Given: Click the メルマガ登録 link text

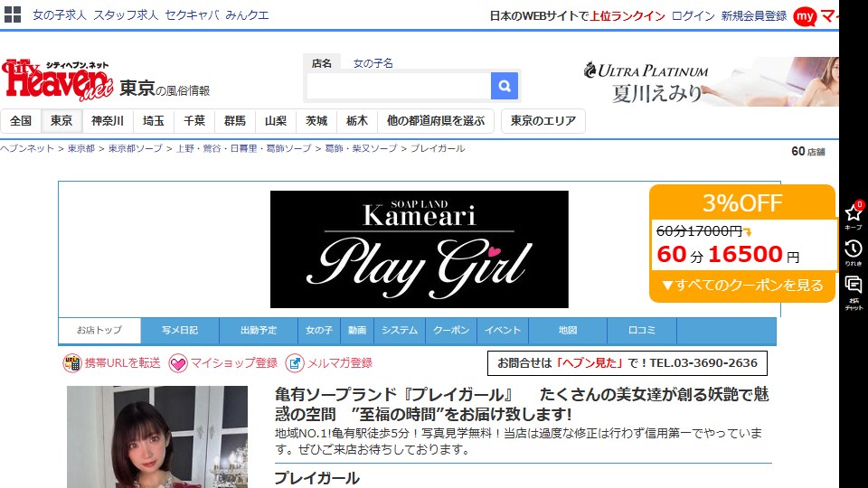Looking at the screenshot, I should tap(339, 363).
